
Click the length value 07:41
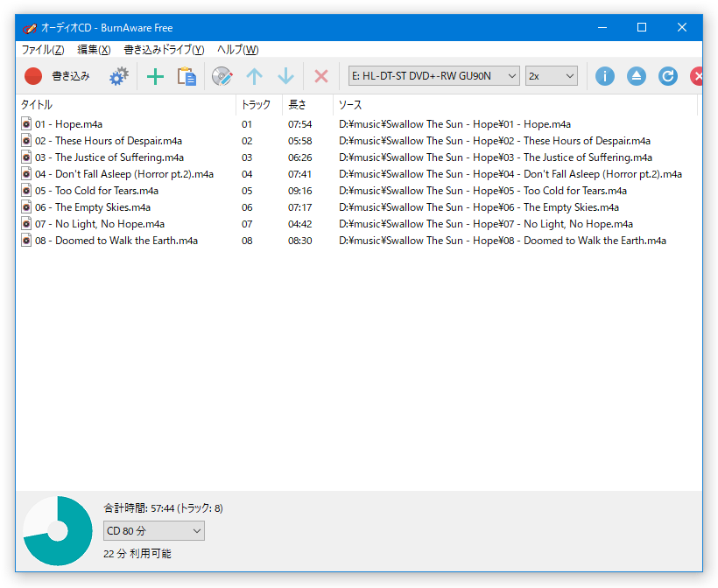pos(300,174)
